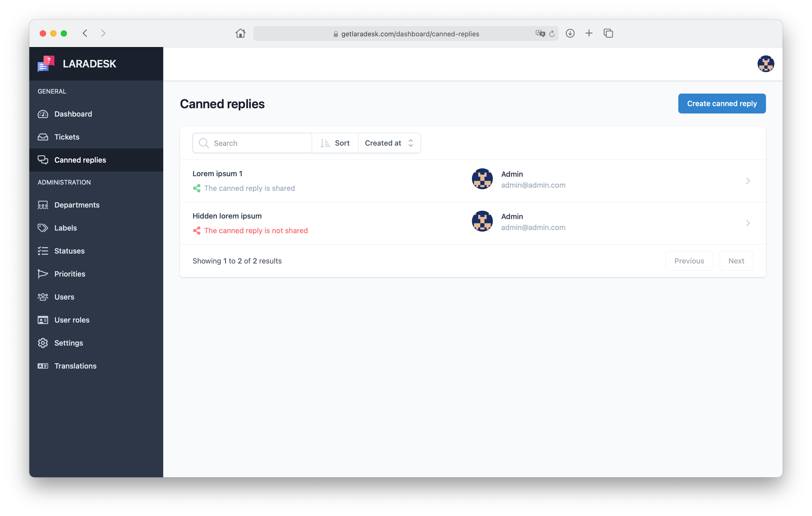Click the shared status icon on Lorem ipsum 1

pyautogui.click(x=196, y=188)
